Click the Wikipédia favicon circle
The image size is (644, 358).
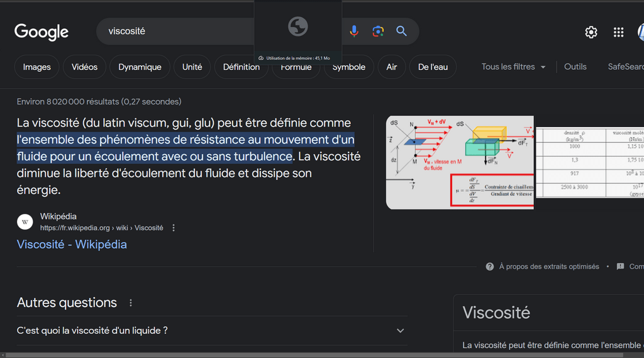(x=25, y=222)
